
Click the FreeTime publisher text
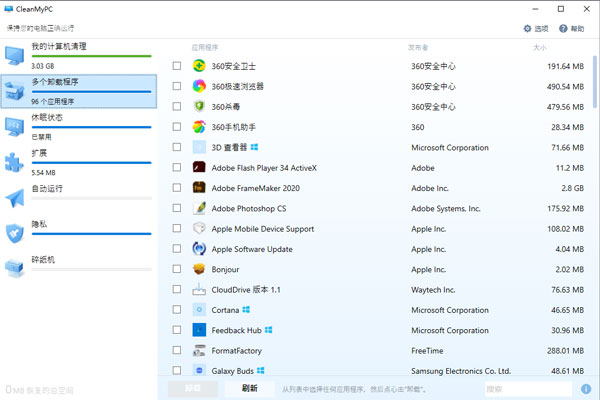427,350
